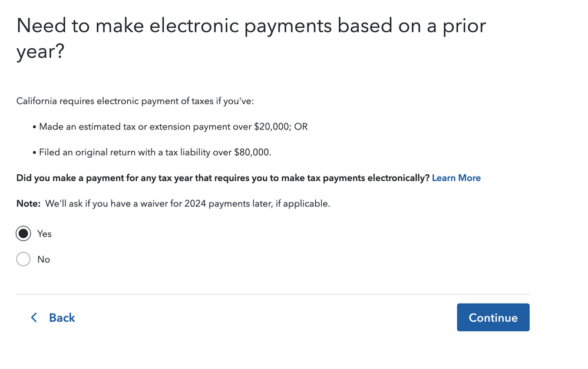Go to previous page via Back text

point(62,318)
